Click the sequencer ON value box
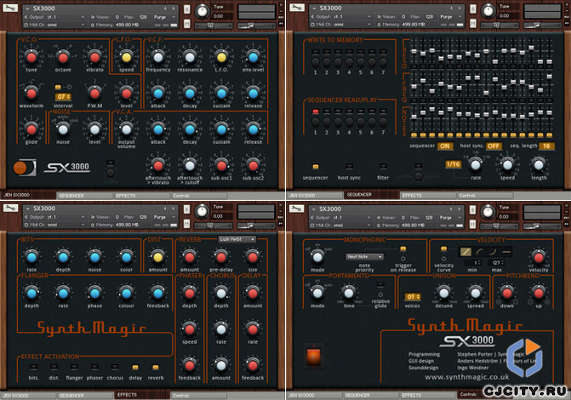 click(445, 146)
